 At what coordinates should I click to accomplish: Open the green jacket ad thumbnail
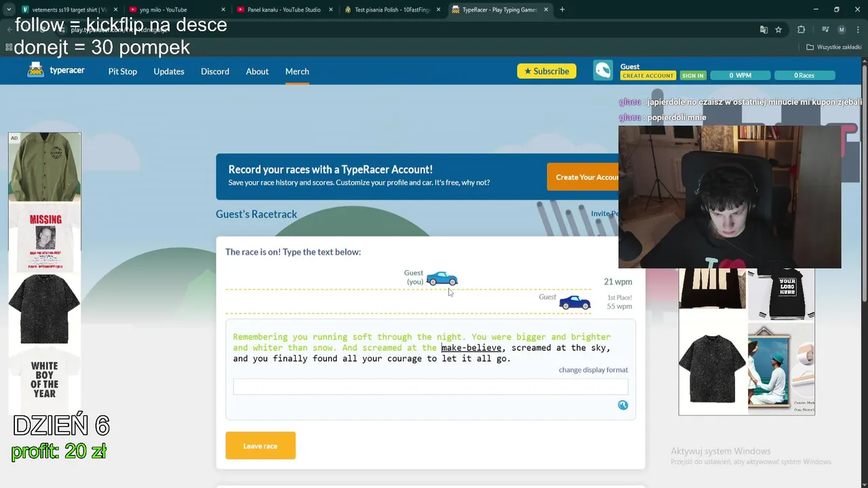click(x=45, y=167)
